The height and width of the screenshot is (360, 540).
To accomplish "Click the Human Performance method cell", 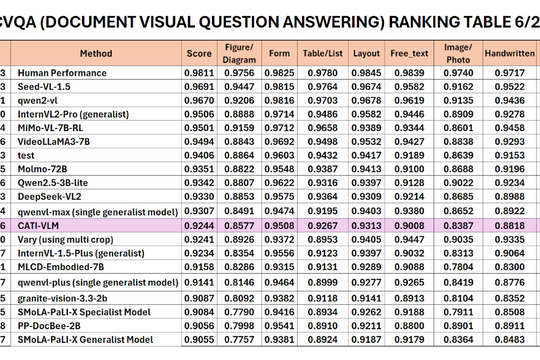I will point(96,73).
